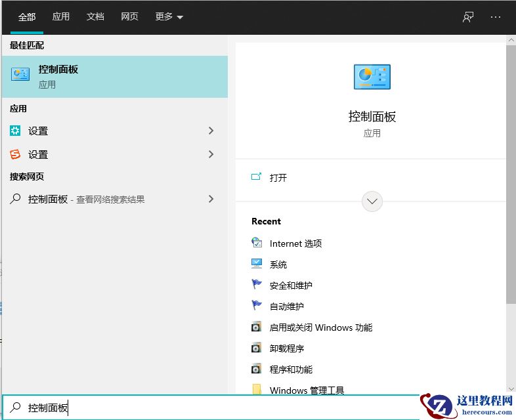
Task: Click the 打开 open-window icon
Action: (256, 177)
